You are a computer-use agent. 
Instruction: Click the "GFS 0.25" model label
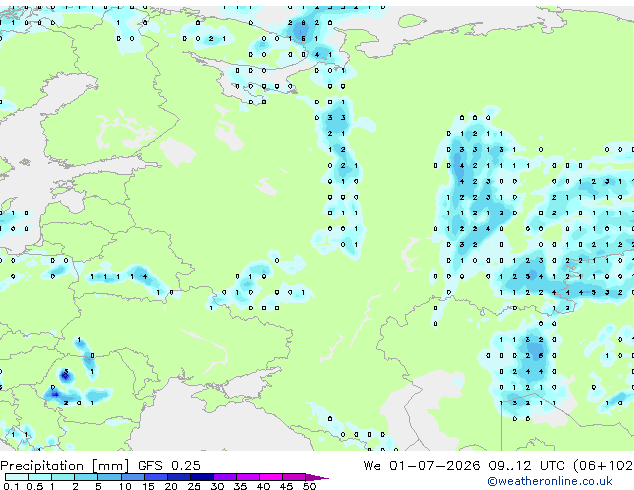click(x=169, y=466)
